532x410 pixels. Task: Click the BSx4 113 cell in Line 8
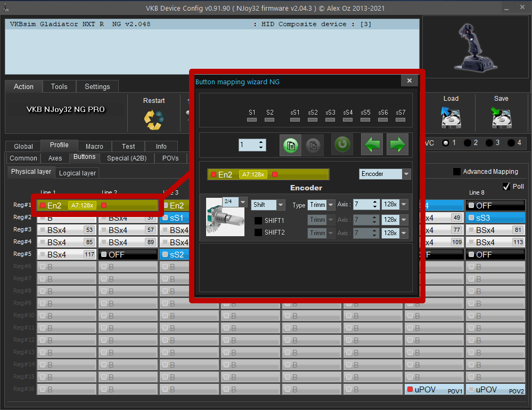[x=495, y=242]
